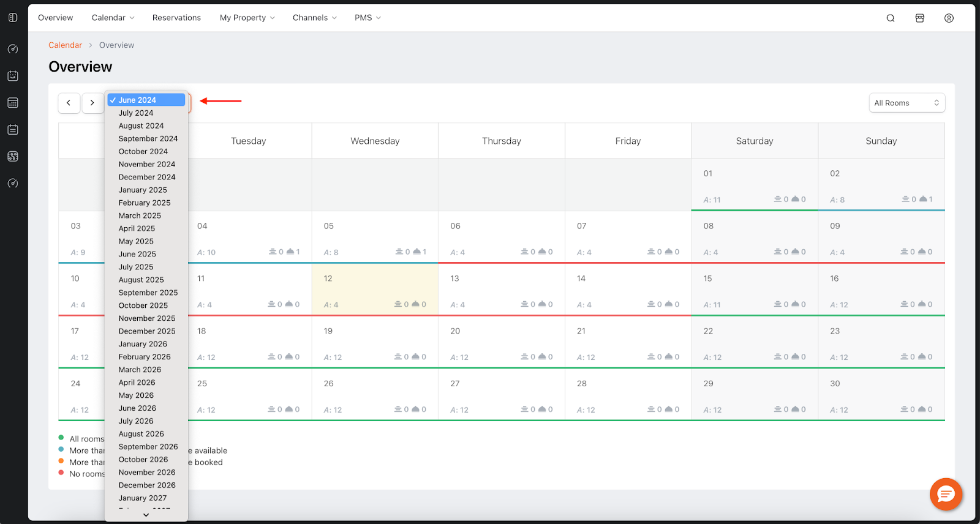Expand the My Property menu
Image resolution: width=980 pixels, height=524 pixels.
click(247, 18)
